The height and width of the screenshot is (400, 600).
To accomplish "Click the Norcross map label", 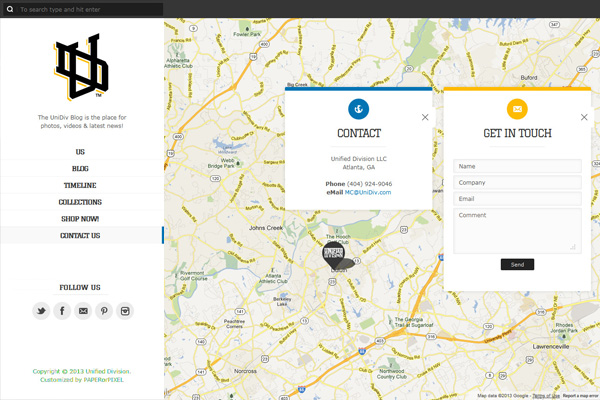I will click(245, 371).
